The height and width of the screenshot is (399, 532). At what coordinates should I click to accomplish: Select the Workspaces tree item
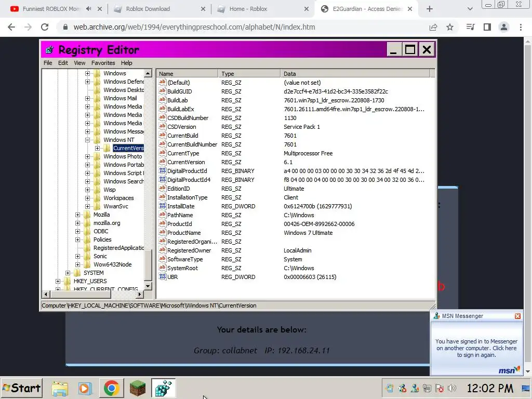(118, 198)
